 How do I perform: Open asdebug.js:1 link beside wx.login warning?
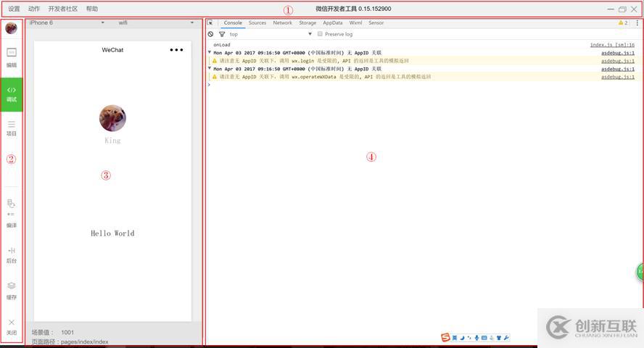618,61
